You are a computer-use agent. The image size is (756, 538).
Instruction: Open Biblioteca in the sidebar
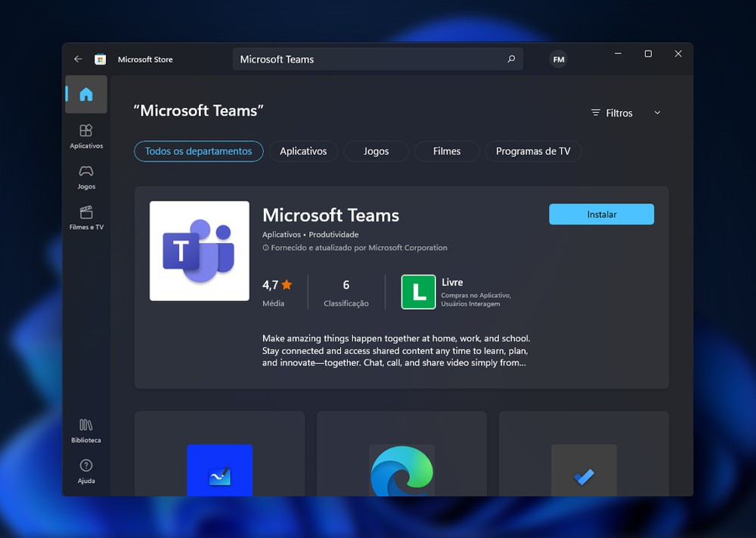pyautogui.click(x=86, y=431)
